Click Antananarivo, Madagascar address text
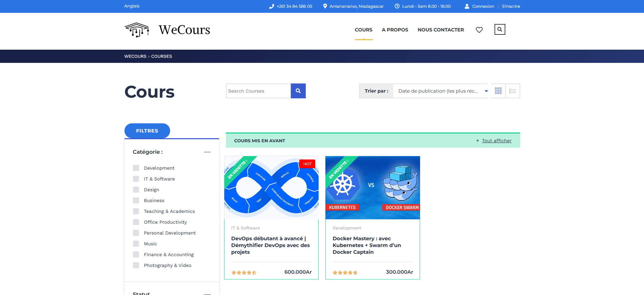Screen dimensions: 644x295 [356, 6]
